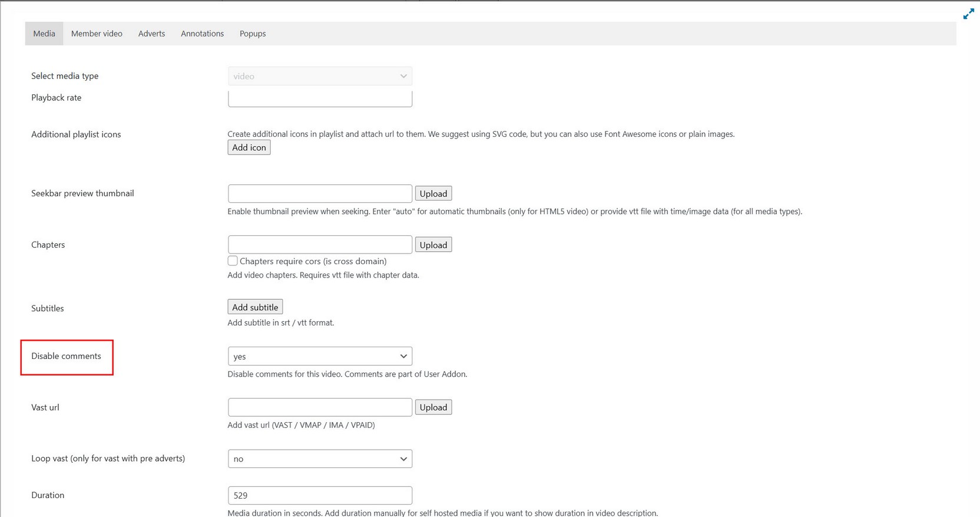Click Upload beside the Chapters field

(x=433, y=245)
